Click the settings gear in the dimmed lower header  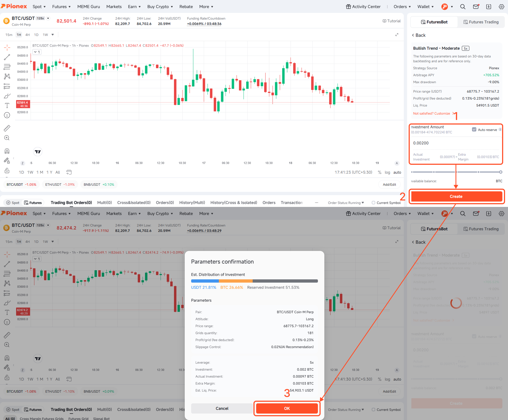[502, 214]
